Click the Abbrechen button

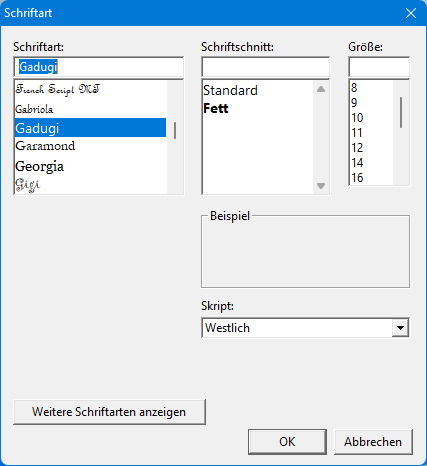point(373,442)
